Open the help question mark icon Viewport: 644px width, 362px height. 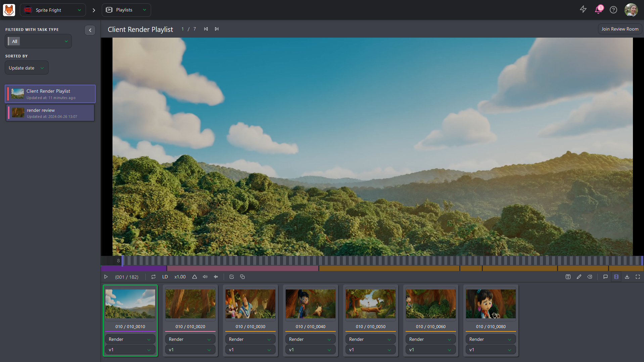[613, 10]
